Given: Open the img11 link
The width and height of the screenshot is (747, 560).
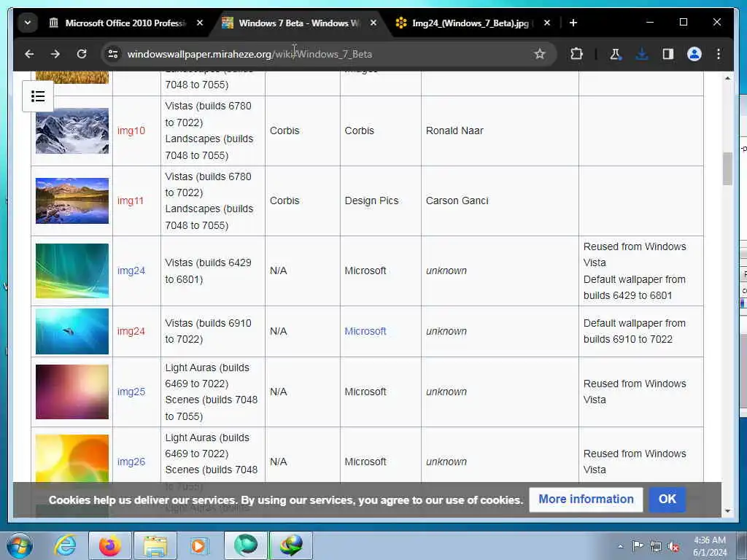Looking at the screenshot, I should click(x=130, y=201).
